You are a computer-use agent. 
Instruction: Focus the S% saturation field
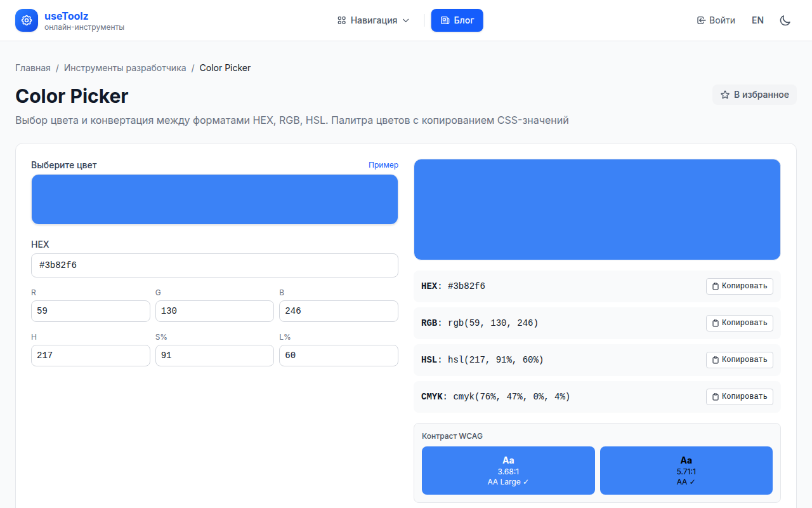pos(214,356)
